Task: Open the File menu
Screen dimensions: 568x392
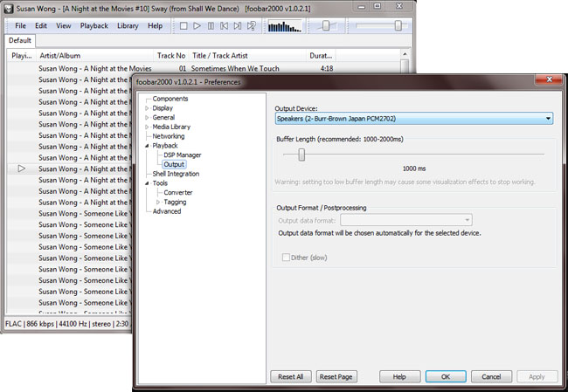Action: click(x=20, y=25)
